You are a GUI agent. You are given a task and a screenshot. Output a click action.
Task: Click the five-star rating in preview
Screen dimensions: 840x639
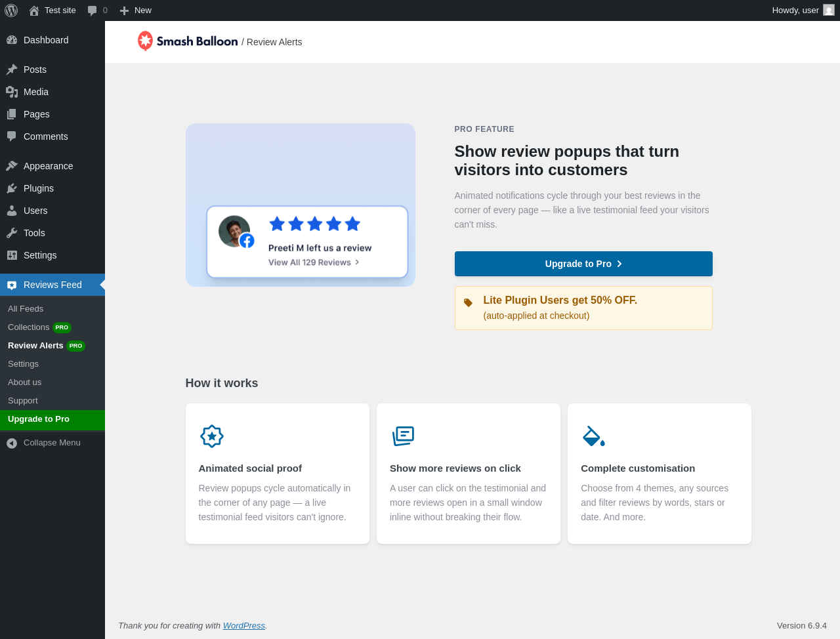tap(315, 224)
